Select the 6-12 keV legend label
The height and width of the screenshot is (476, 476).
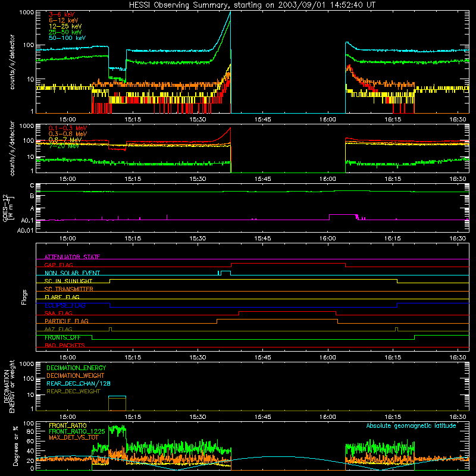[63, 20]
